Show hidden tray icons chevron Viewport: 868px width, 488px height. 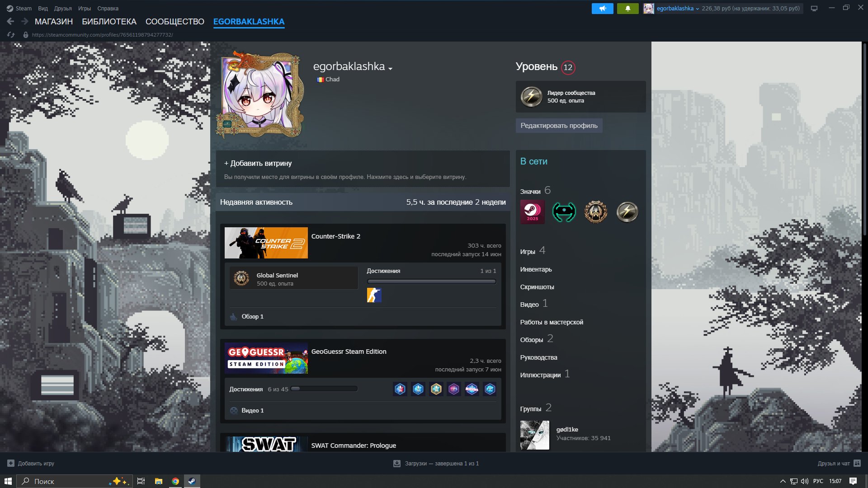click(x=783, y=481)
